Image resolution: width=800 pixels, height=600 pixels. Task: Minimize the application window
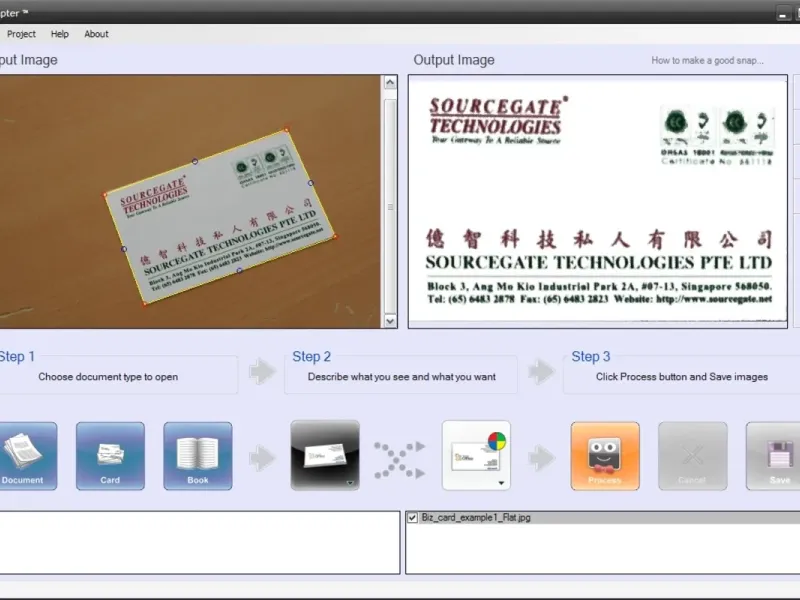[783, 14]
